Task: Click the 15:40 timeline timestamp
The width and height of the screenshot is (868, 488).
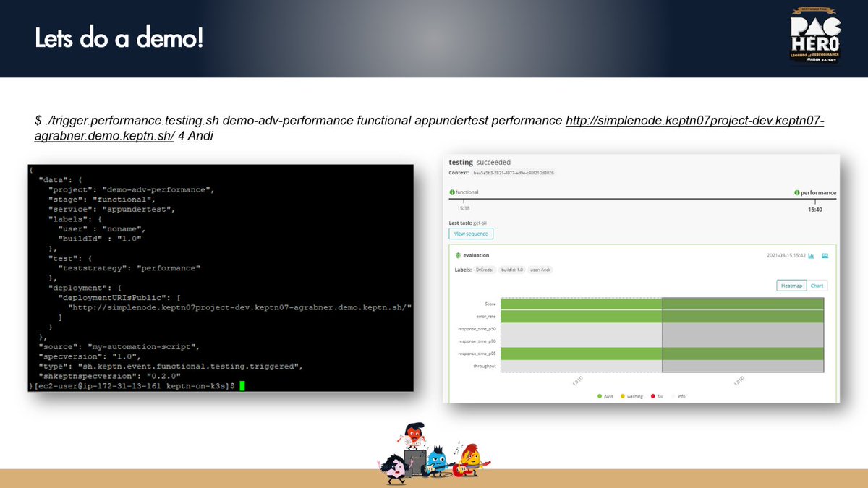Action: [x=814, y=209]
